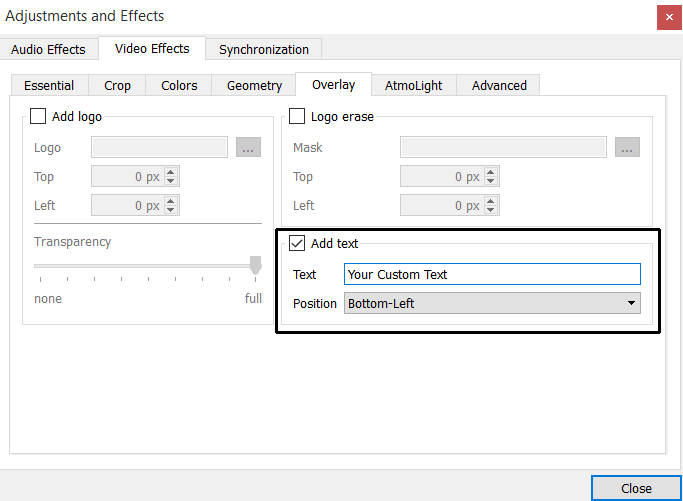
Task: Switch to the Audio Effects tab
Action: click(48, 49)
